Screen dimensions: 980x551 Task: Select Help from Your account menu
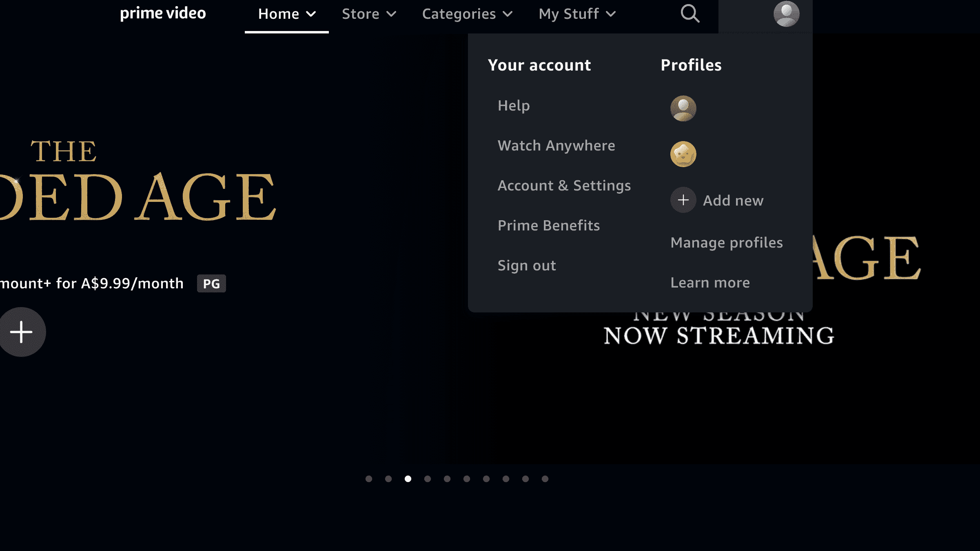[x=514, y=105]
